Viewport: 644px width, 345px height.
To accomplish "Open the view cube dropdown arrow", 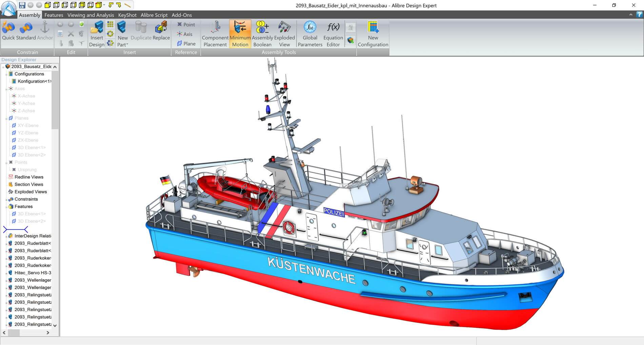I will [104, 5].
